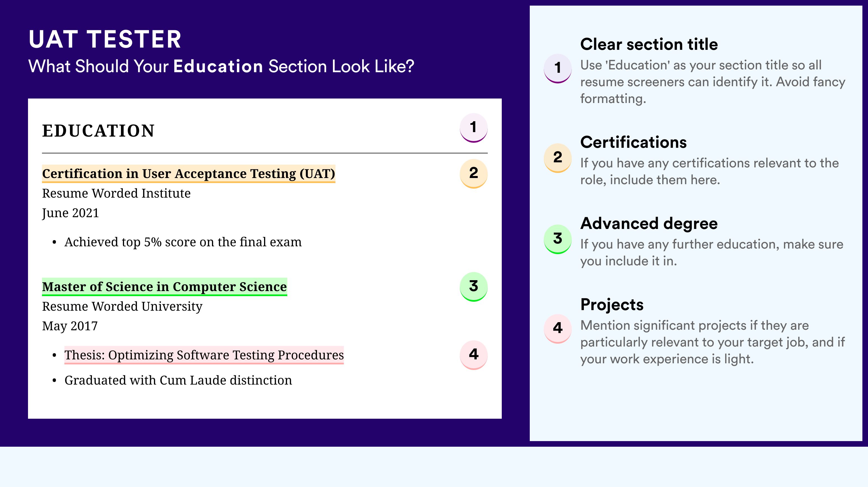Click the number 2 badge beside Certifications tip
868x487 pixels.
tap(558, 158)
